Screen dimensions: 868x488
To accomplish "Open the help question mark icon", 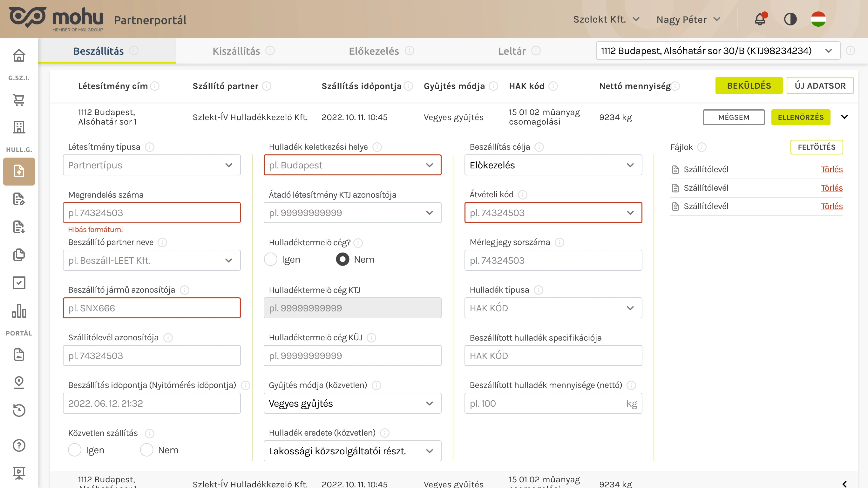I will (x=19, y=445).
